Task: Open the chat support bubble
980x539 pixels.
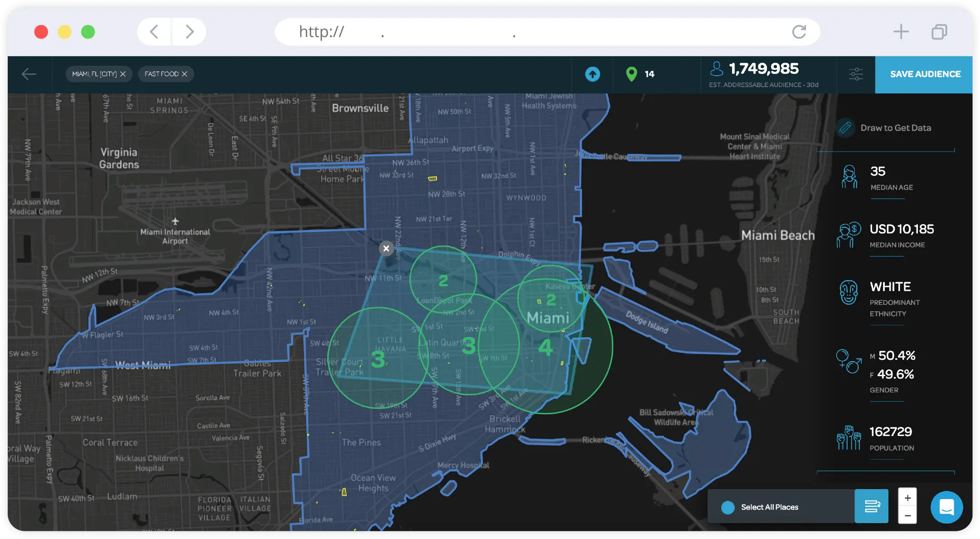Action: click(946, 507)
